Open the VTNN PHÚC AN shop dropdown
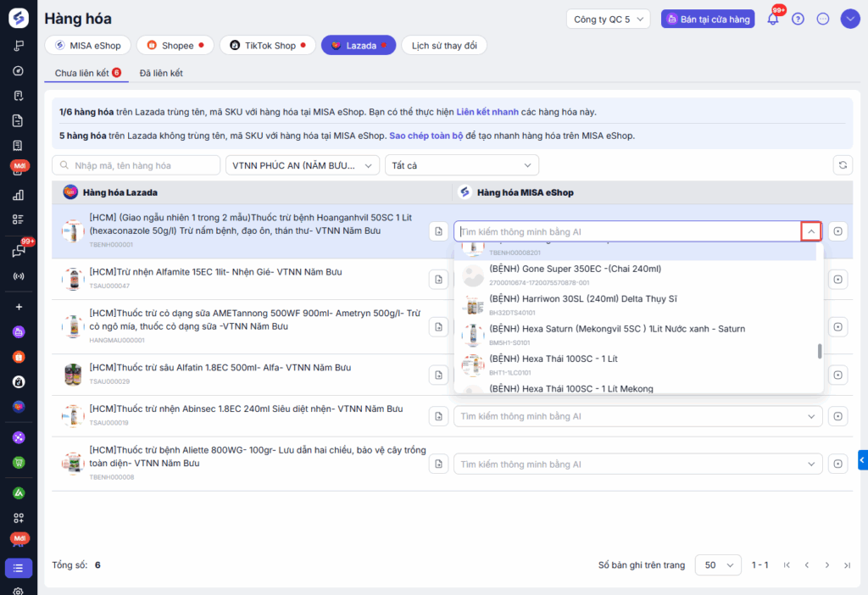 coord(303,165)
